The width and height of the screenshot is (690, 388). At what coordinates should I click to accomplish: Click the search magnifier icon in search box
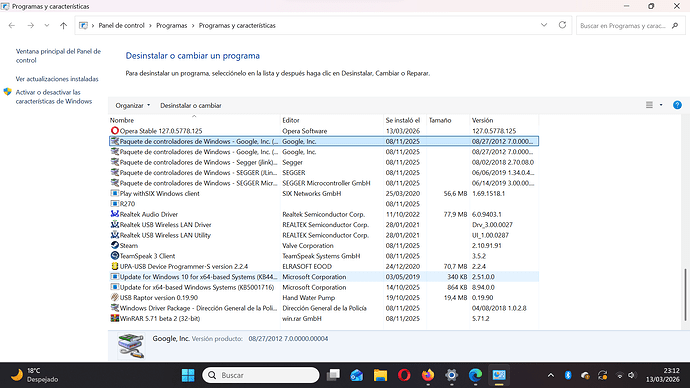[675, 26]
